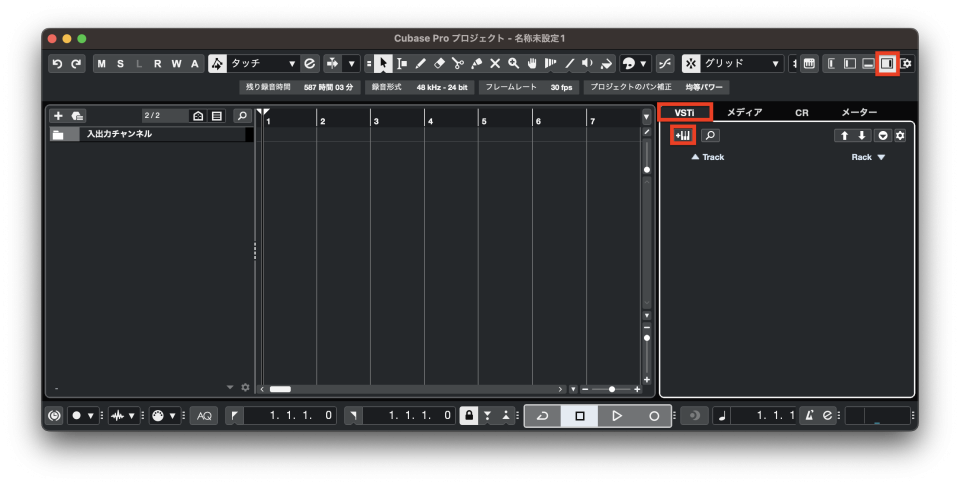Switch to the メディア tab

(x=744, y=113)
